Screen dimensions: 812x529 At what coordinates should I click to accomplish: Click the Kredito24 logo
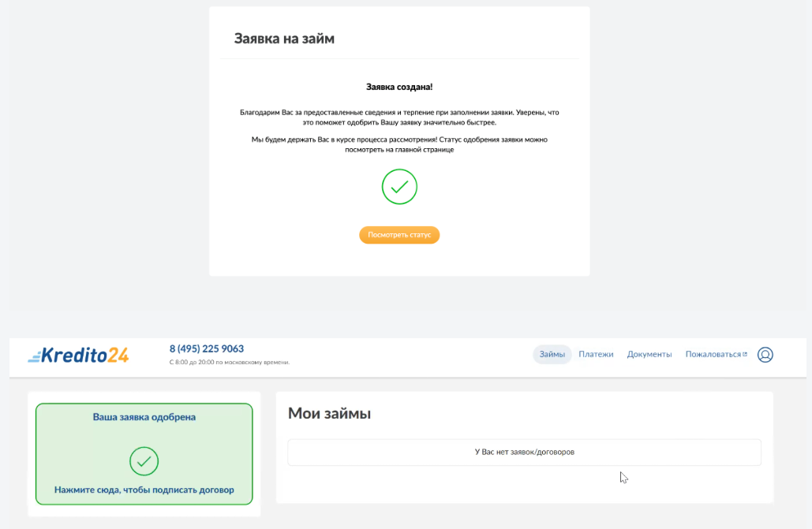click(x=78, y=355)
